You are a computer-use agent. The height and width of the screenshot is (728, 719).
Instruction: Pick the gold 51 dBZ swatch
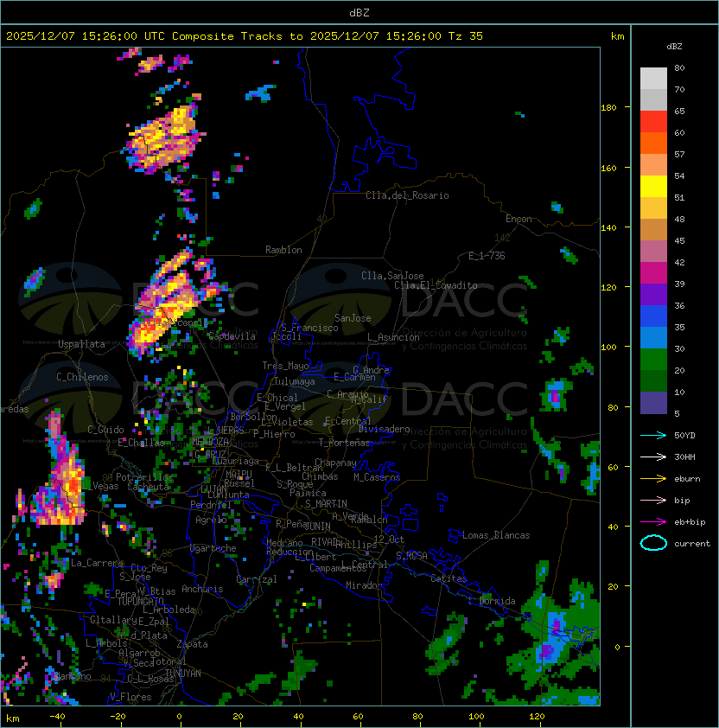(x=653, y=208)
